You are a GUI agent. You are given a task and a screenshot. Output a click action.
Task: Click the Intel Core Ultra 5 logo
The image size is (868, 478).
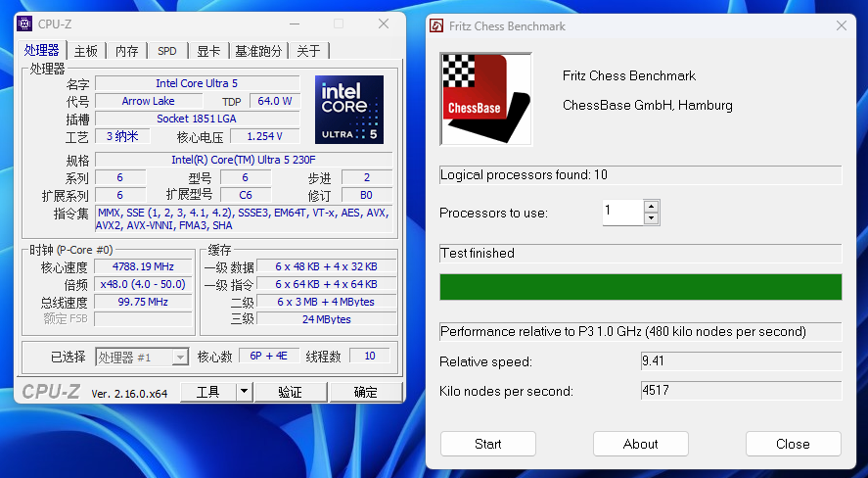(x=348, y=109)
